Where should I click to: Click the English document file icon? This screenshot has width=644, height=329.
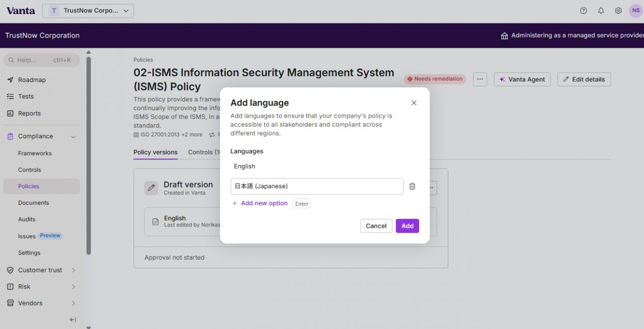point(155,222)
